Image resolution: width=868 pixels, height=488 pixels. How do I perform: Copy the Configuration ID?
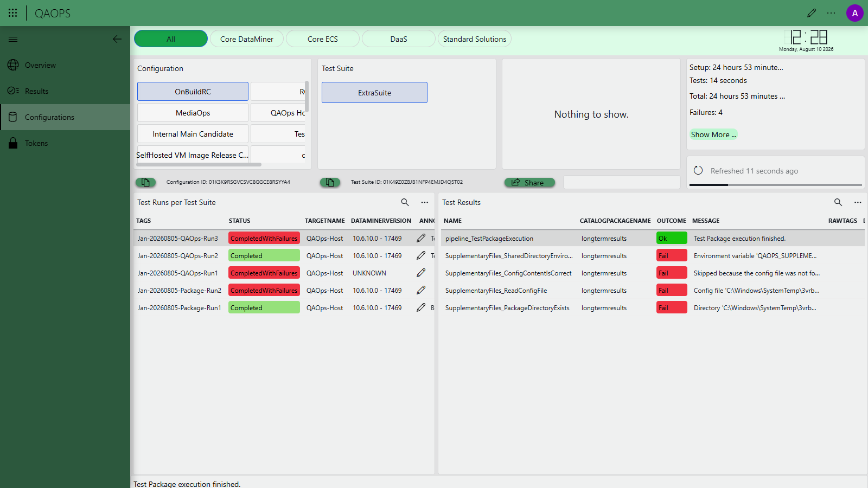145,182
